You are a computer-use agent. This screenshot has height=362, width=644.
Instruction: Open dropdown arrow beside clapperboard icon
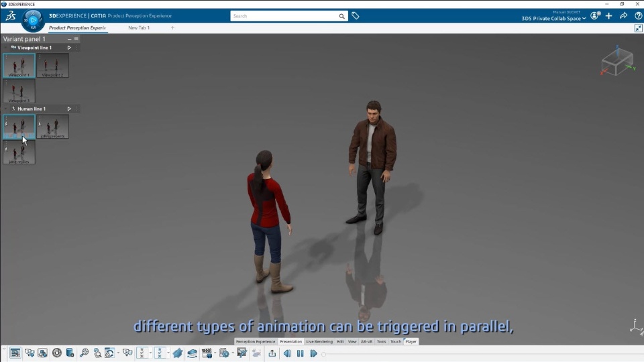click(x=215, y=353)
